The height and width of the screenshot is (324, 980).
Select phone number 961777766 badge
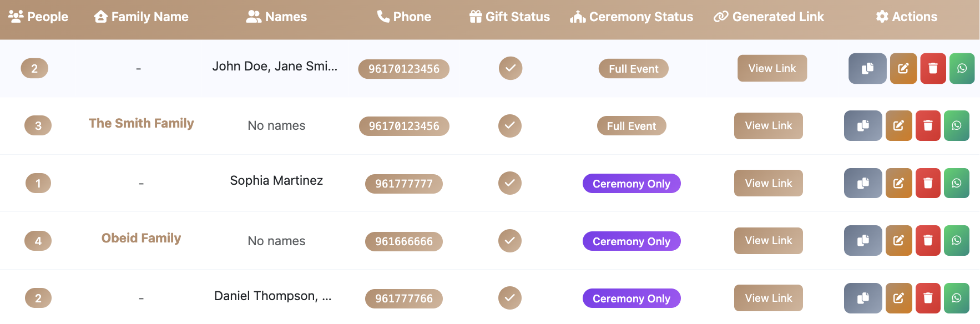point(404,298)
